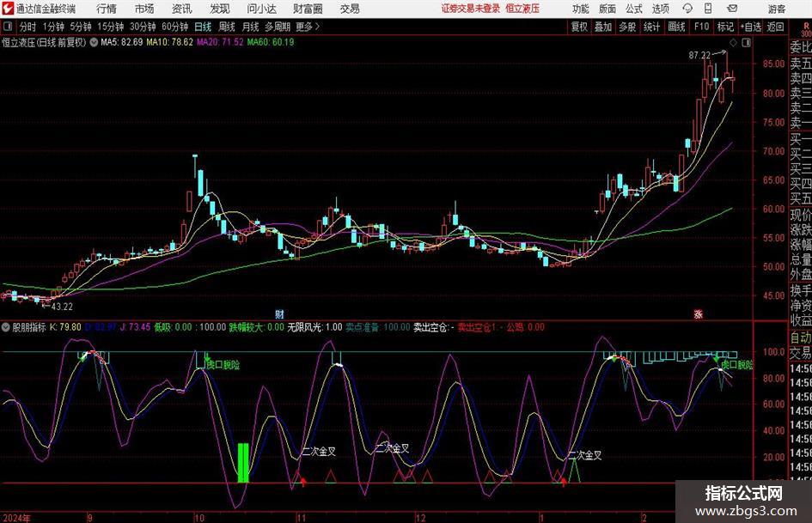812x523 pixels.
Task: Click the 叠加 overlay toolbar button
Action: [x=603, y=27]
